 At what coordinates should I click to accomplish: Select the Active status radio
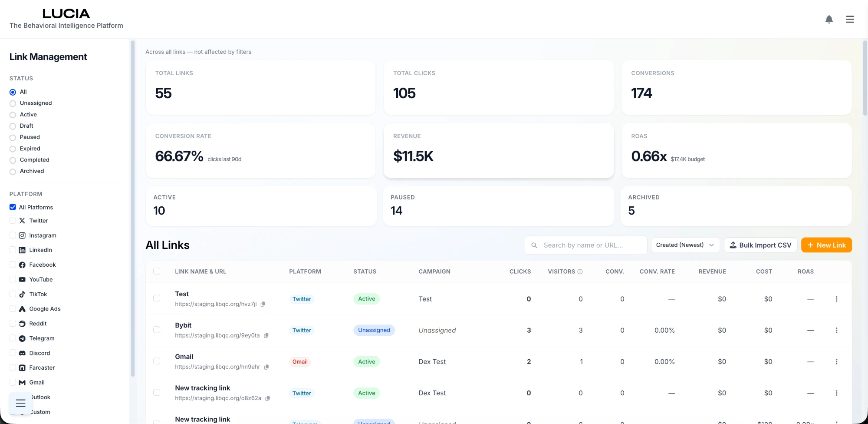click(x=13, y=115)
